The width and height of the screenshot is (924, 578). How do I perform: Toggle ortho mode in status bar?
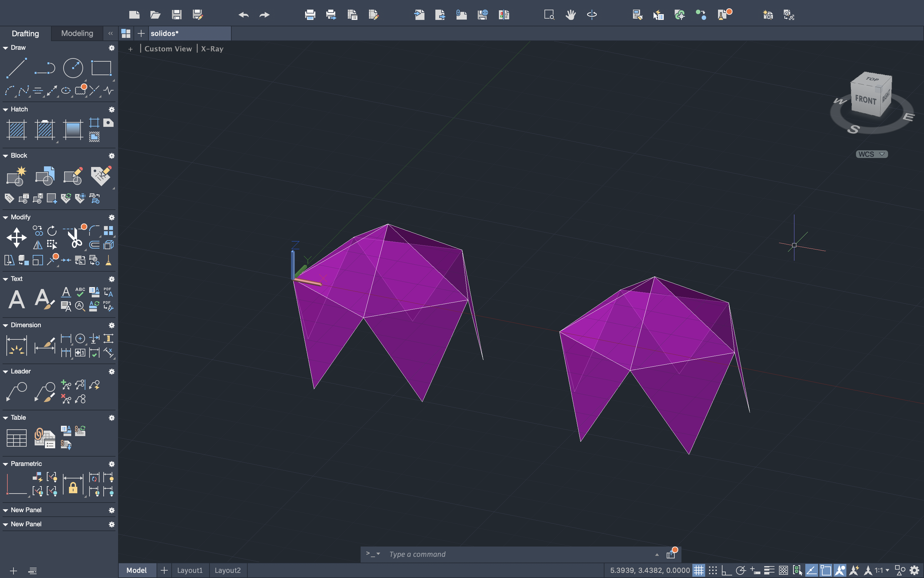coord(726,570)
